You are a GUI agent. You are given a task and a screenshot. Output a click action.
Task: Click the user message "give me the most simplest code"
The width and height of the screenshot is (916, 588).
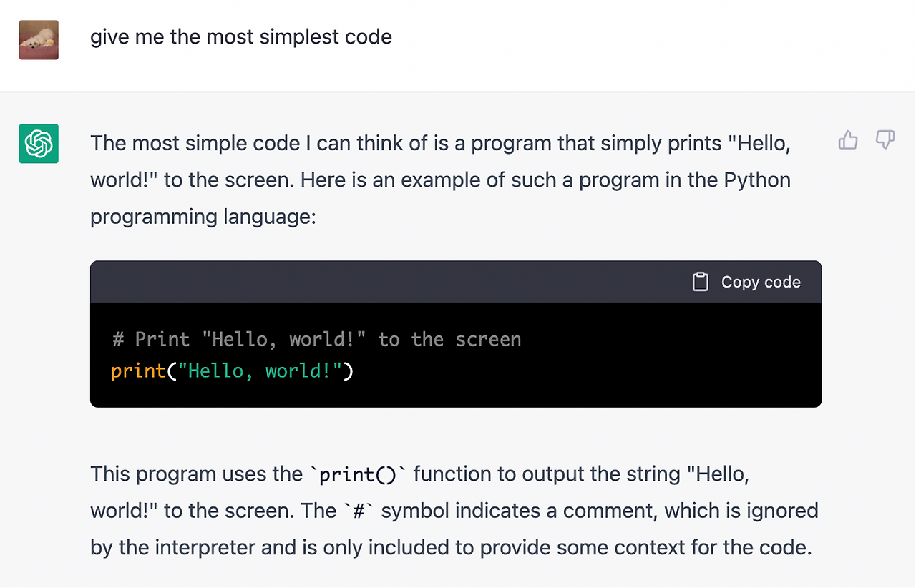coord(240,37)
